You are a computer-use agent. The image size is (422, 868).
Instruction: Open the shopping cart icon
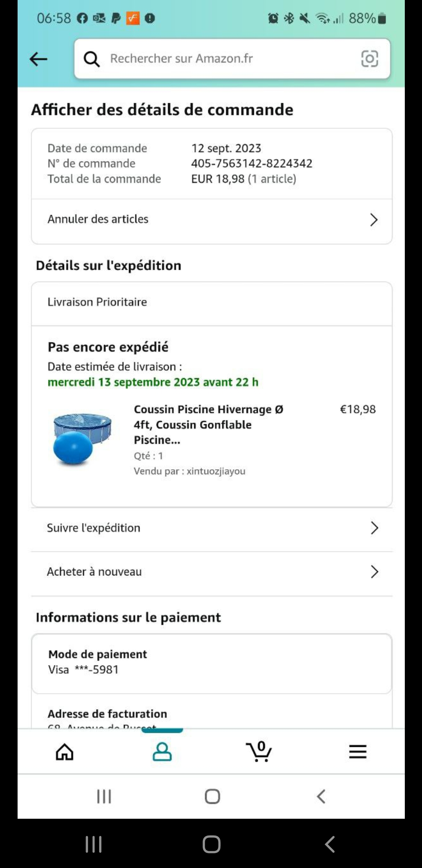click(259, 751)
